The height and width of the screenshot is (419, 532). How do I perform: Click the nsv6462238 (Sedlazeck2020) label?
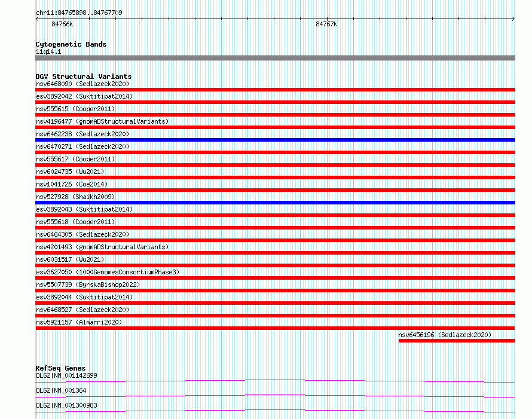(x=82, y=134)
